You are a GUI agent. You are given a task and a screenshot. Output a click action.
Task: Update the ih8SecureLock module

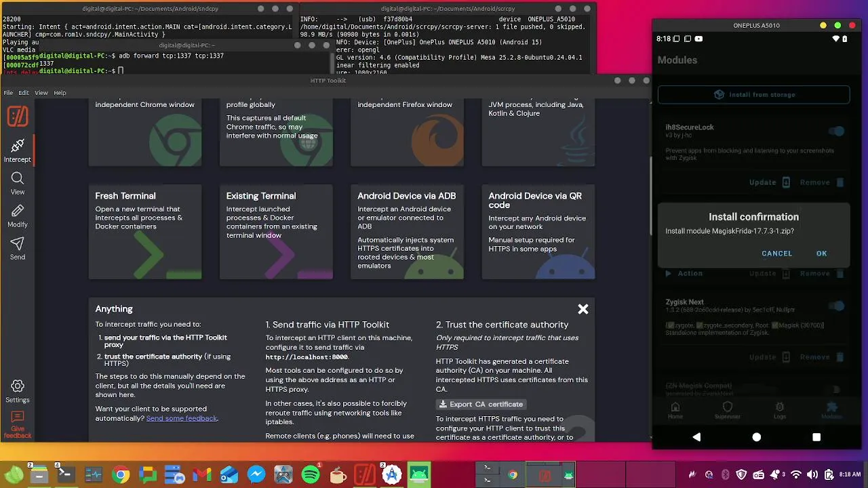coord(770,182)
